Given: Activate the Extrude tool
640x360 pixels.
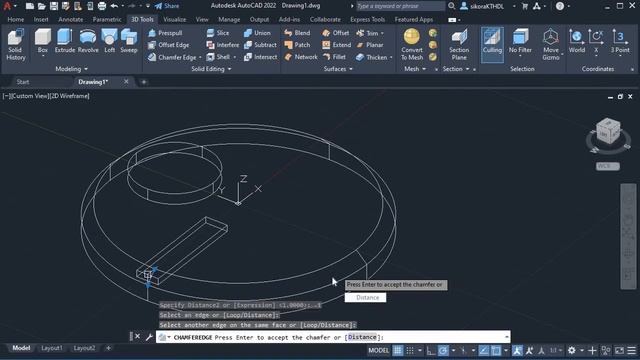Looking at the screenshot, I should 64,41.
